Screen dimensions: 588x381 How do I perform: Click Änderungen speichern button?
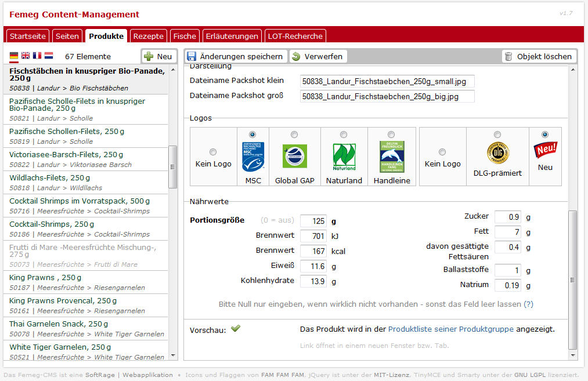coord(236,56)
